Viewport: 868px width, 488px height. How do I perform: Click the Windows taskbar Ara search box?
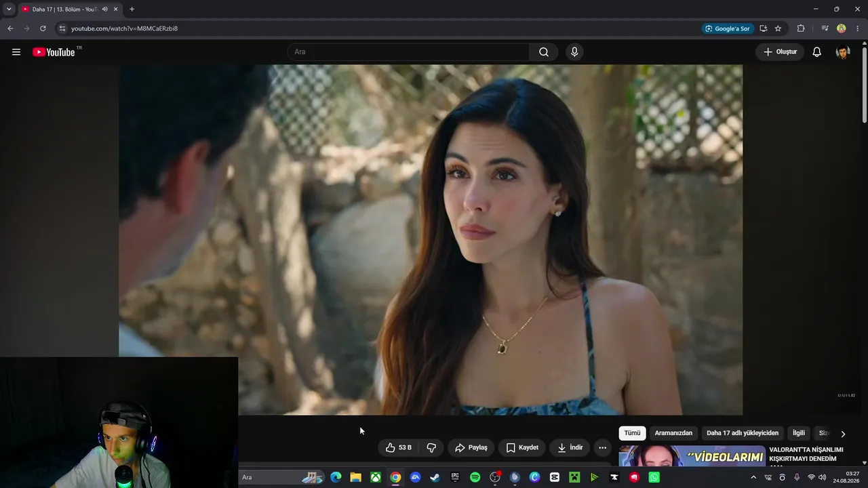281,477
